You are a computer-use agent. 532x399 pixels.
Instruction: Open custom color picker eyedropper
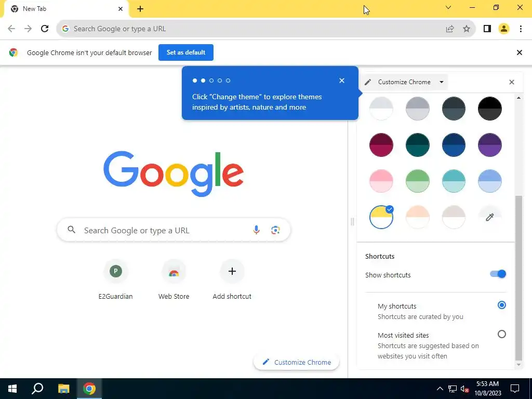tap(489, 217)
